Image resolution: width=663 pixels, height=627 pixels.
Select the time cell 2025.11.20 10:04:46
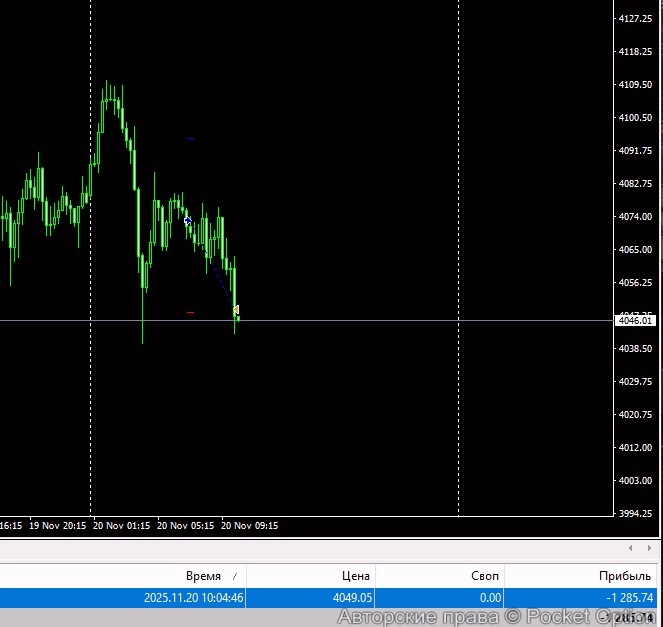[x=194, y=597]
